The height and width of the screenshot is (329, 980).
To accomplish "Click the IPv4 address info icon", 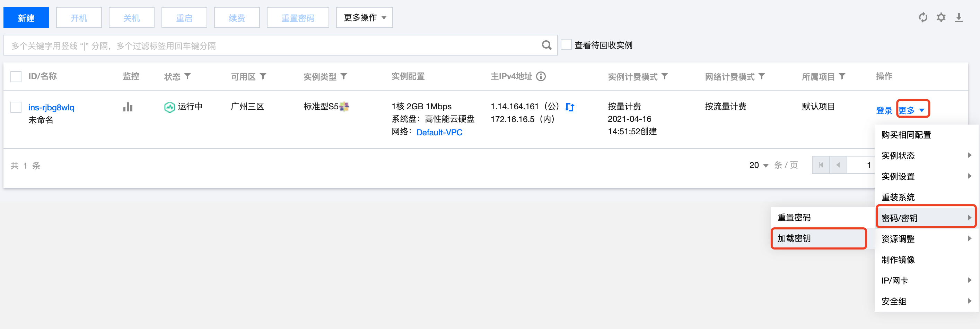I will point(541,77).
